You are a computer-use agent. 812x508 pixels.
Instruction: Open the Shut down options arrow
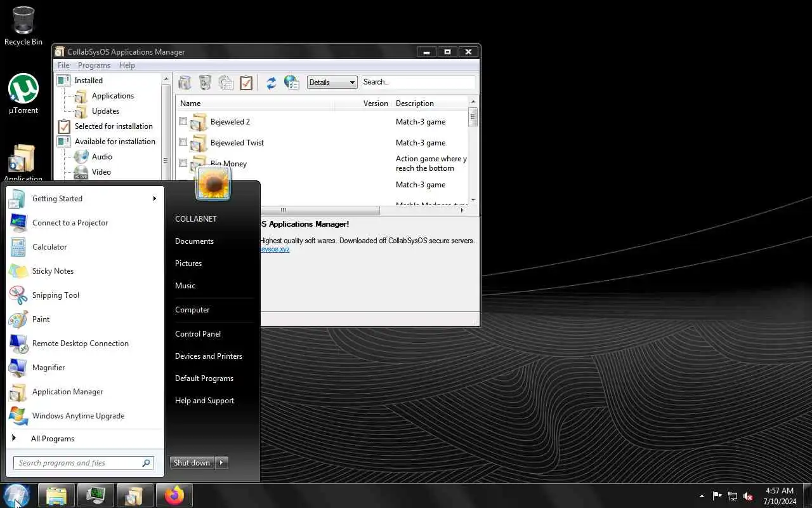tap(221, 463)
